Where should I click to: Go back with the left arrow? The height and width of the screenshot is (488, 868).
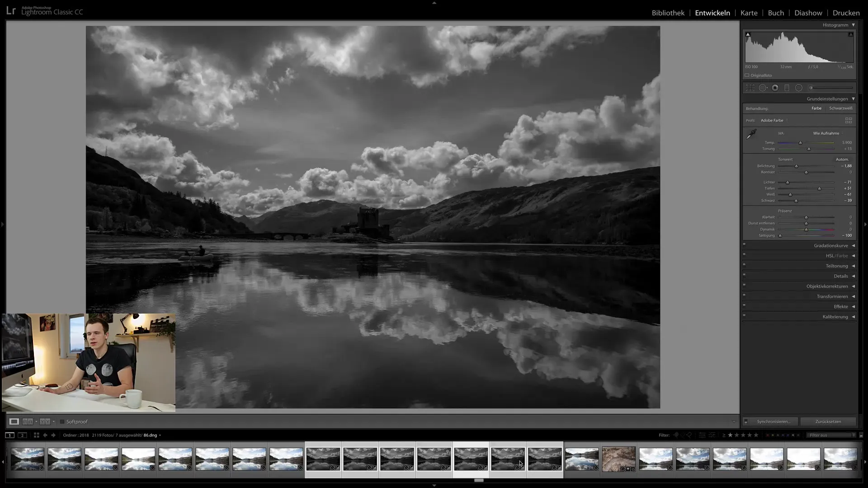[45, 435]
